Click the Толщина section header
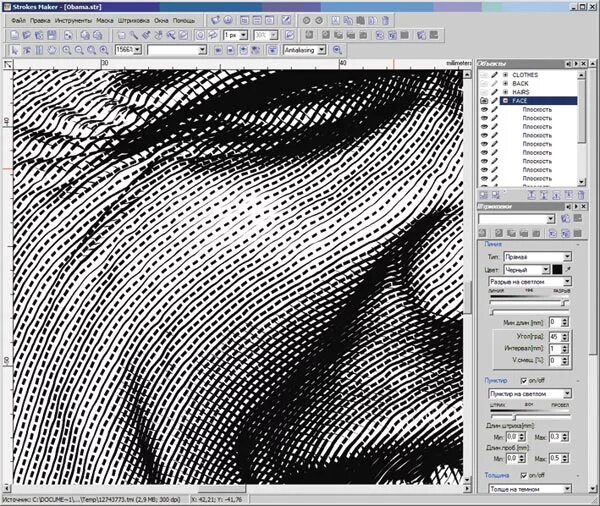Image resolution: width=600 pixels, height=506 pixels. [497, 475]
